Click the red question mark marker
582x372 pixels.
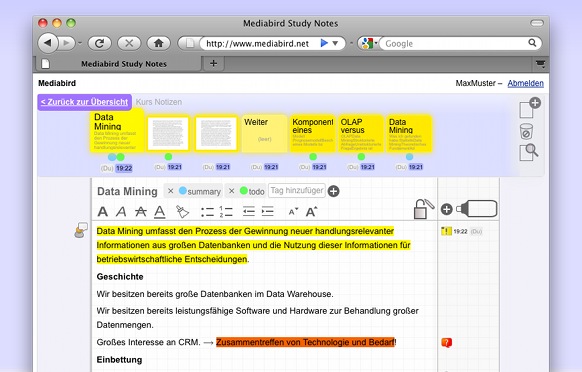(x=447, y=342)
